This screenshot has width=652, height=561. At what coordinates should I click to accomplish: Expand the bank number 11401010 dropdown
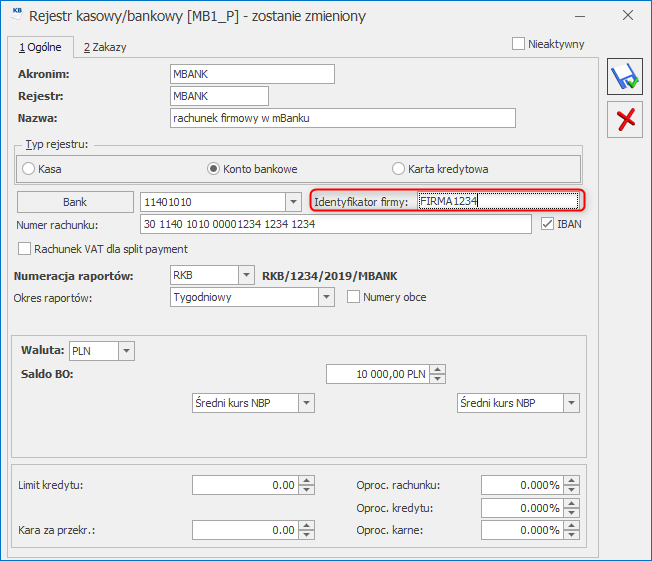pyautogui.click(x=292, y=201)
